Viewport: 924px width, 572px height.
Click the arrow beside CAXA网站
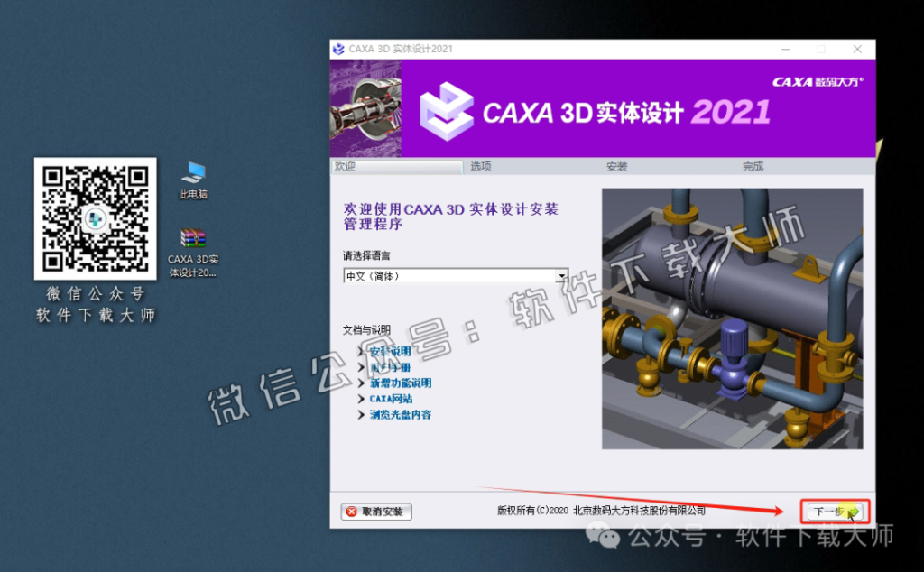(361, 399)
